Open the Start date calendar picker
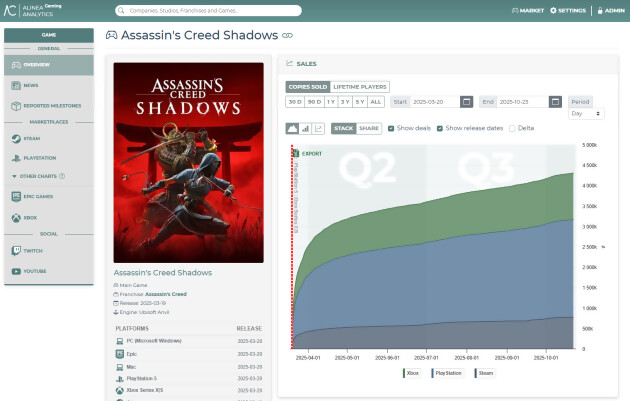The height and width of the screenshot is (401, 630). [466, 102]
